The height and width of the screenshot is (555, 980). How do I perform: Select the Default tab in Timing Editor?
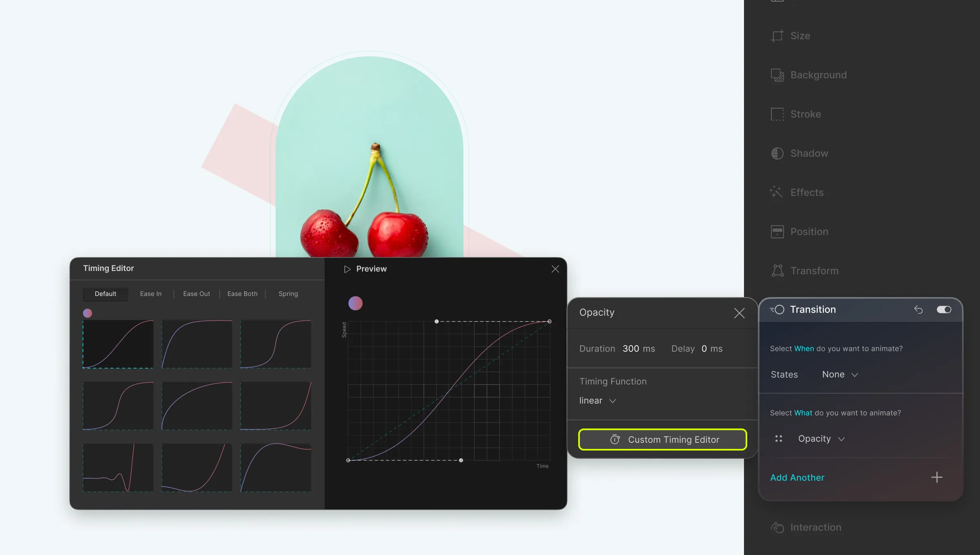[x=105, y=293]
